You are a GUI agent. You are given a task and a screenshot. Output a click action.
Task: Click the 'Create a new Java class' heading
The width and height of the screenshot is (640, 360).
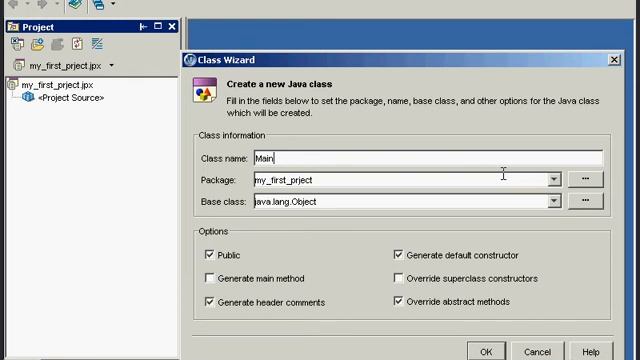tap(279, 84)
